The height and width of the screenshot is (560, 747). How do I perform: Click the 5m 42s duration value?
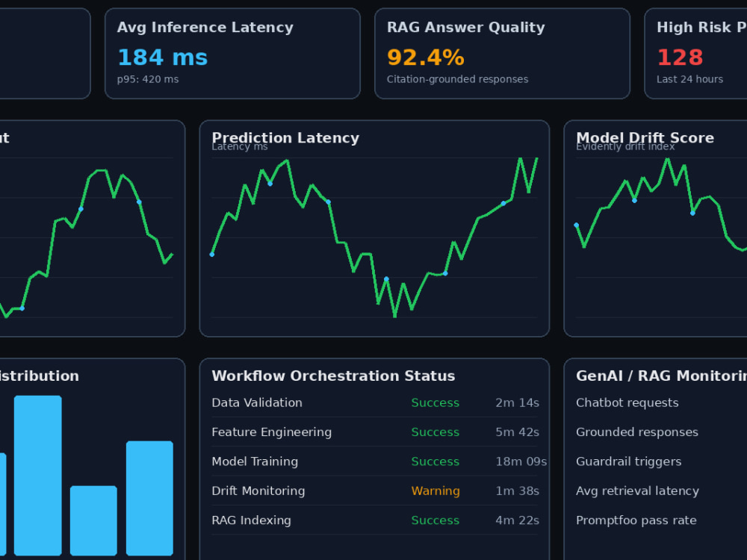click(517, 432)
